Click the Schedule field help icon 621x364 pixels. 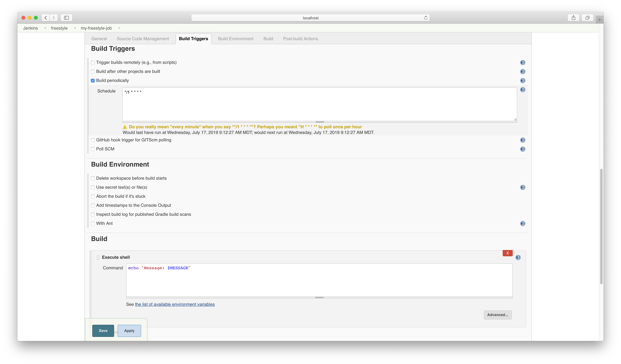click(x=522, y=90)
